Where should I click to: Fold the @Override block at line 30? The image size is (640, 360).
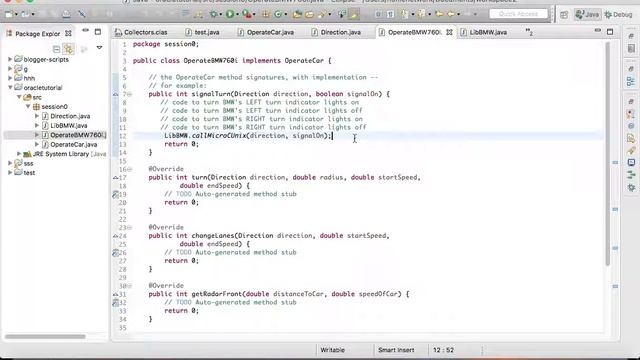coord(129,286)
